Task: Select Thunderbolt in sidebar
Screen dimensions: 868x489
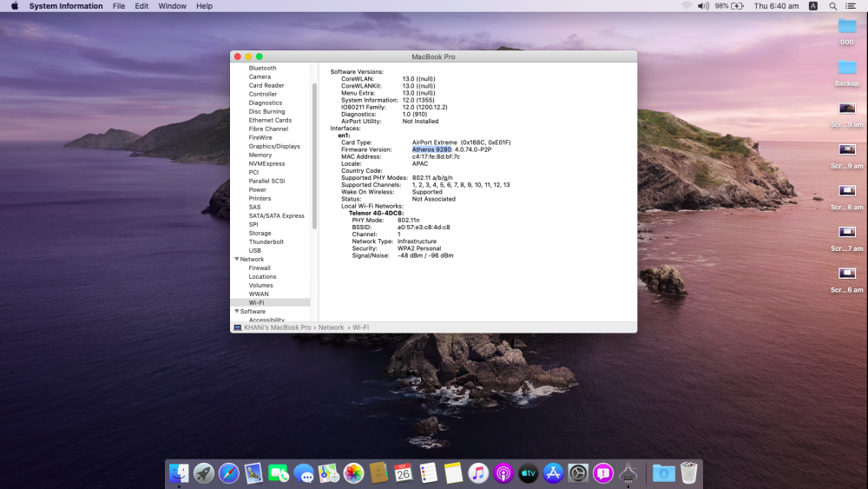Action: (266, 242)
